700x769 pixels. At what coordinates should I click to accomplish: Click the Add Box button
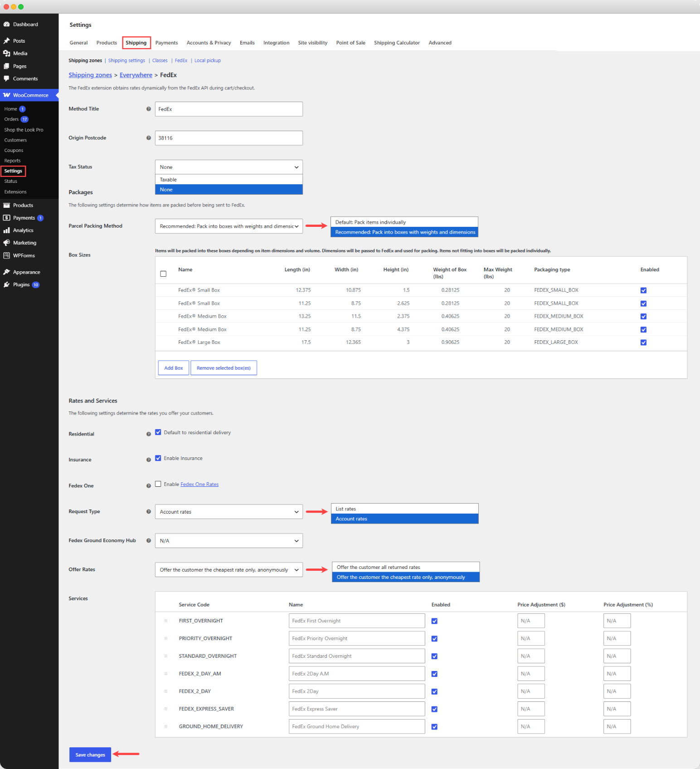tap(174, 368)
